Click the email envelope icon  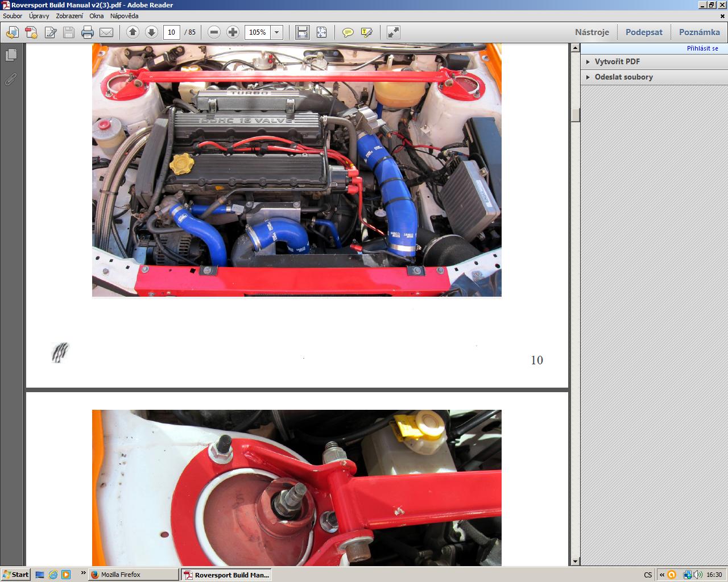tap(106, 32)
